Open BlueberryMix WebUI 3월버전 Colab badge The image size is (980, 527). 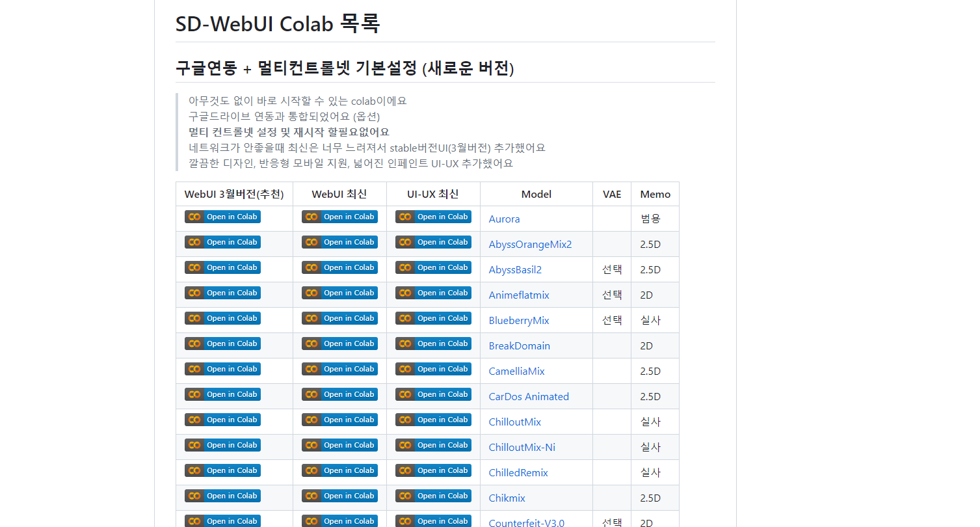click(x=222, y=318)
